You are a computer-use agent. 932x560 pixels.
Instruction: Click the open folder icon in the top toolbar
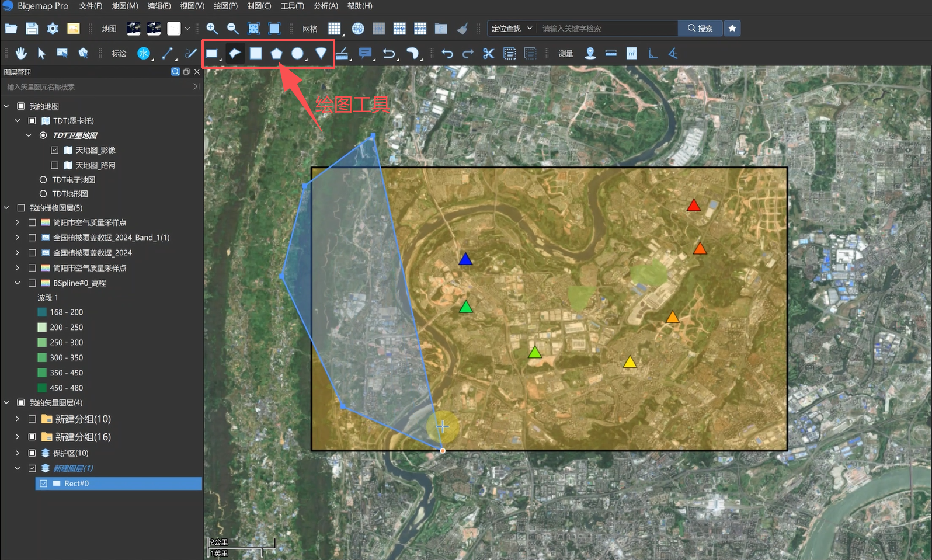pos(11,28)
